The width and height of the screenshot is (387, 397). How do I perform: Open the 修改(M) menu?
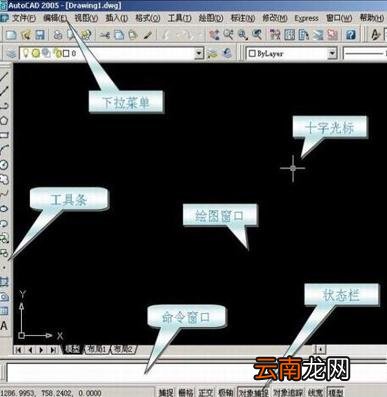click(275, 18)
